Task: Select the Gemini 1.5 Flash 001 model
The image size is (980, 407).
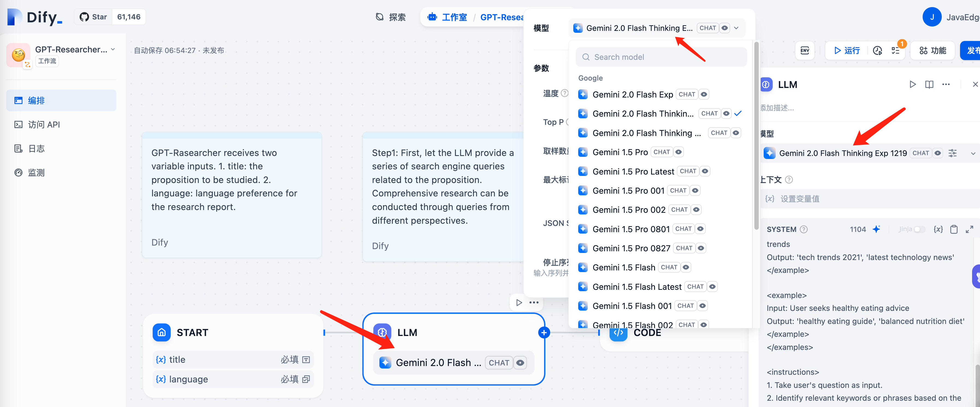Action: pyautogui.click(x=661, y=306)
